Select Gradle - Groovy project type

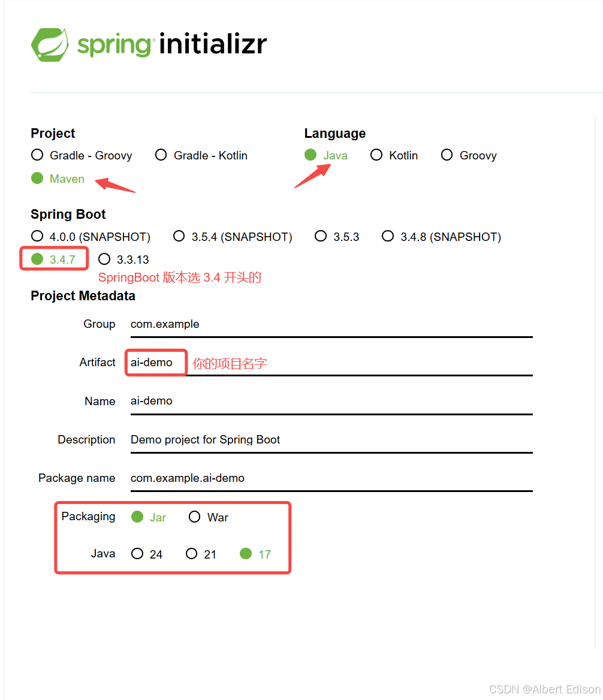82,155
